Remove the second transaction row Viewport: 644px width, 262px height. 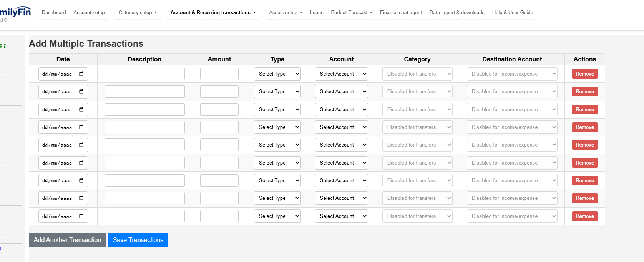pyautogui.click(x=584, y=91)
